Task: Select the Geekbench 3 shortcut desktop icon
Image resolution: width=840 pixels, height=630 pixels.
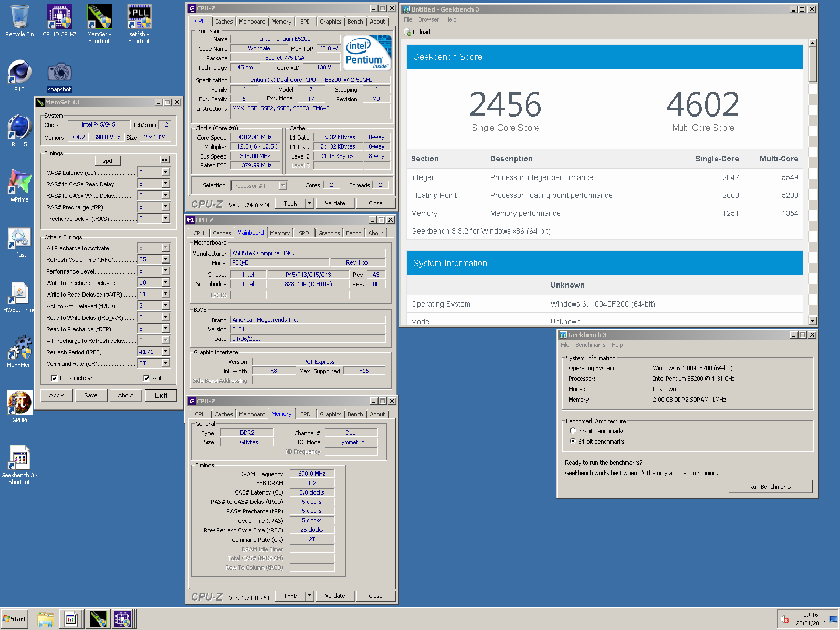Action: (19, 465)
